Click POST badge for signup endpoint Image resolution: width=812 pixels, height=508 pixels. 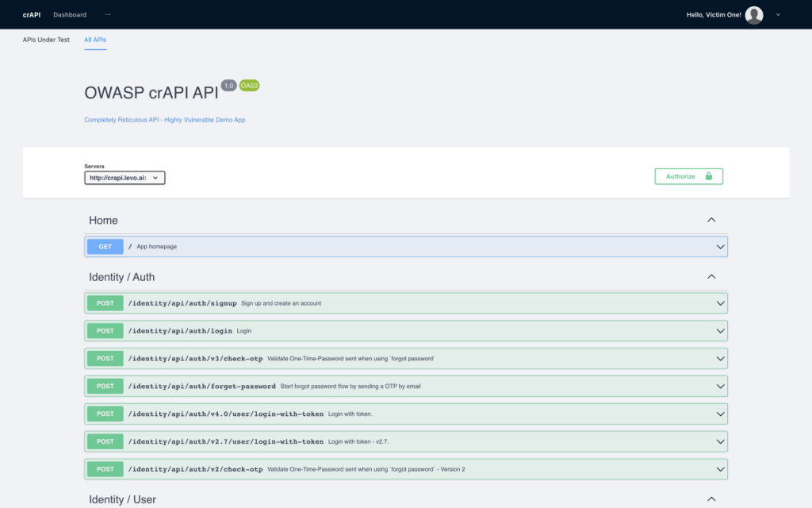point(105,303)
